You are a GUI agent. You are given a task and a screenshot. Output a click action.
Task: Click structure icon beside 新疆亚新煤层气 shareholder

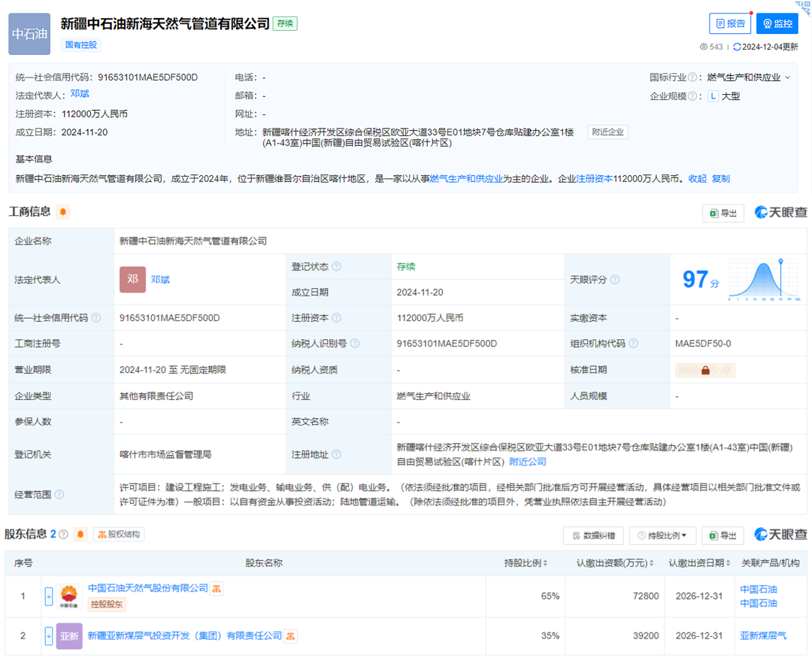click(x=290, y=635)
